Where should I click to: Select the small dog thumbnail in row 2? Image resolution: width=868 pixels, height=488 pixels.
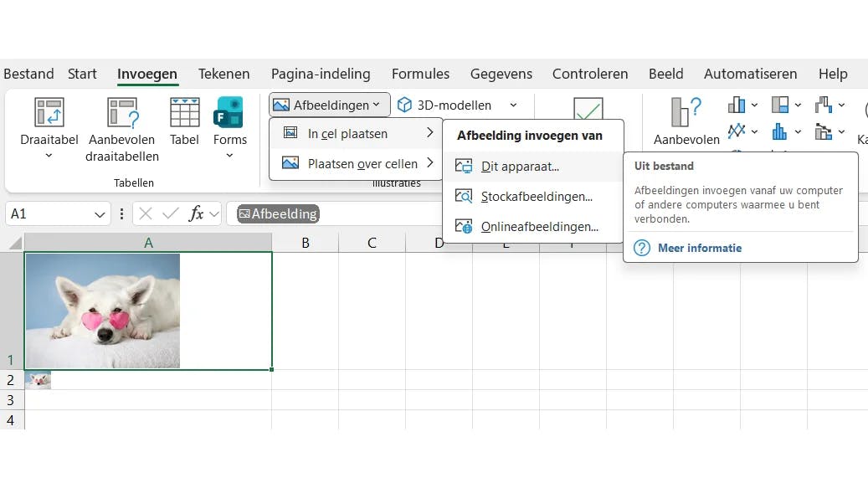click(x=39, y=380)
